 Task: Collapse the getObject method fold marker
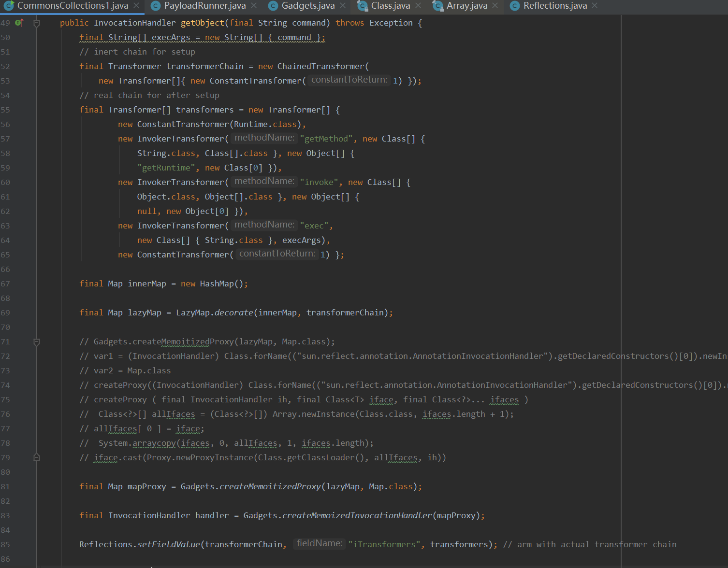point(37,23)
